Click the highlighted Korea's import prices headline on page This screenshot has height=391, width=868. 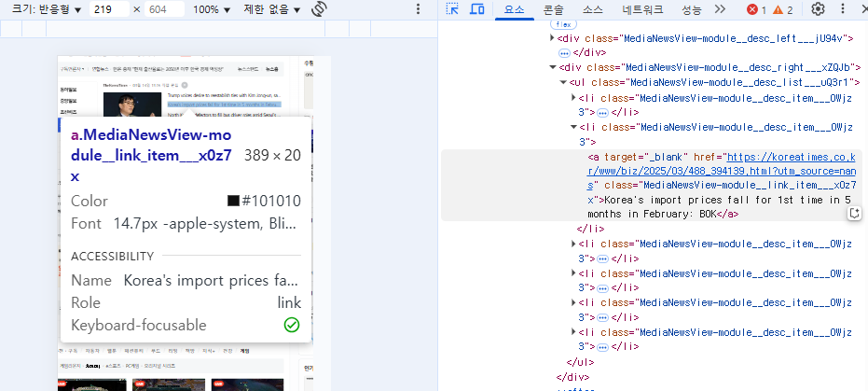point(224,105)
